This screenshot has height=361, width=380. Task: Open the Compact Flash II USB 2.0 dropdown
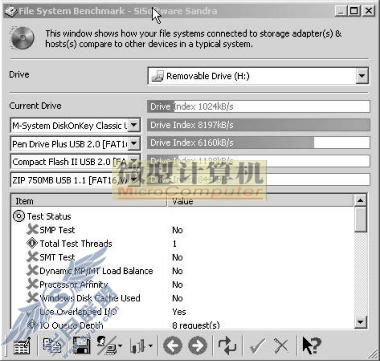click(x=133, y=162)
